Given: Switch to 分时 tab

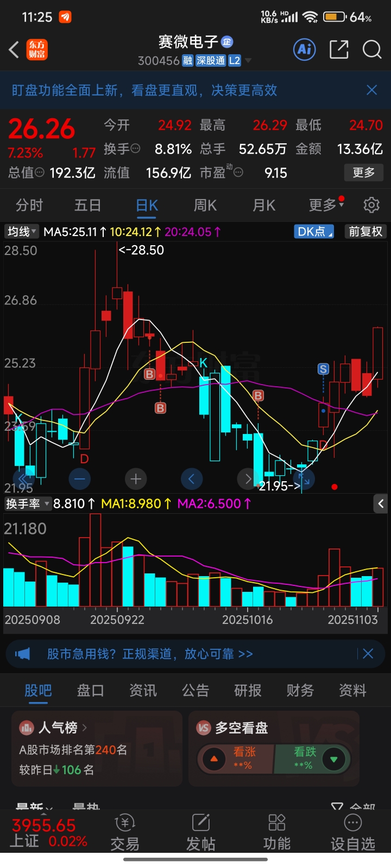Looking at the screenshot, I should click(29, 205).
